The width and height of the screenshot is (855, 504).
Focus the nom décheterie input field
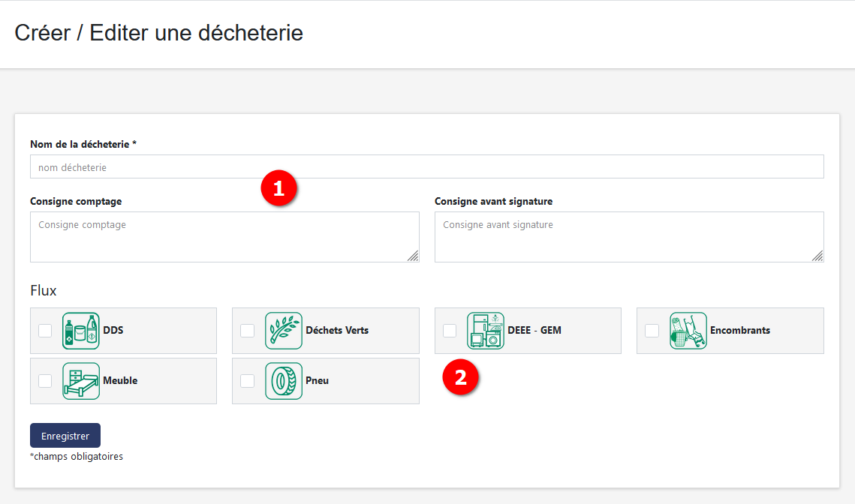[x=426, y=166]
